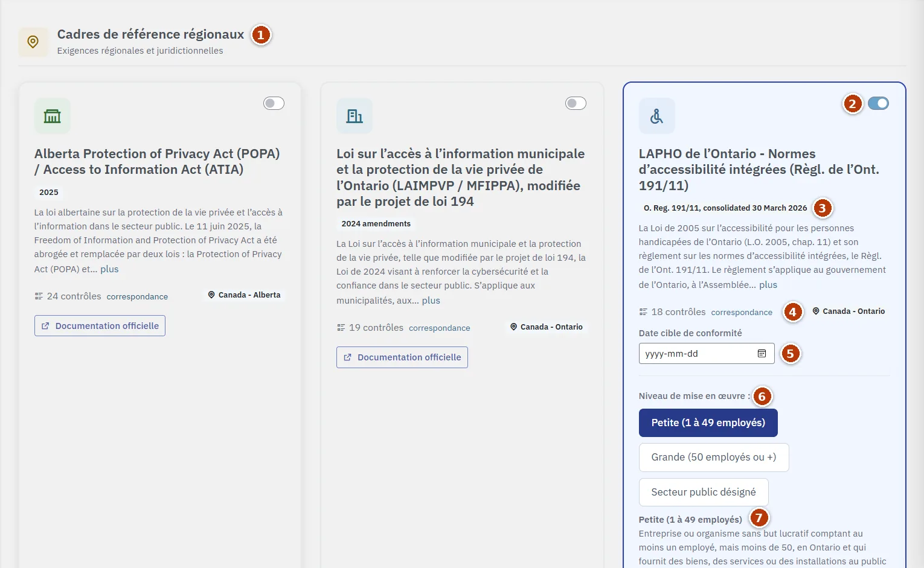
Task: Click Canada - Ontario tag on the LAPHO card
Action: point(849,311)
